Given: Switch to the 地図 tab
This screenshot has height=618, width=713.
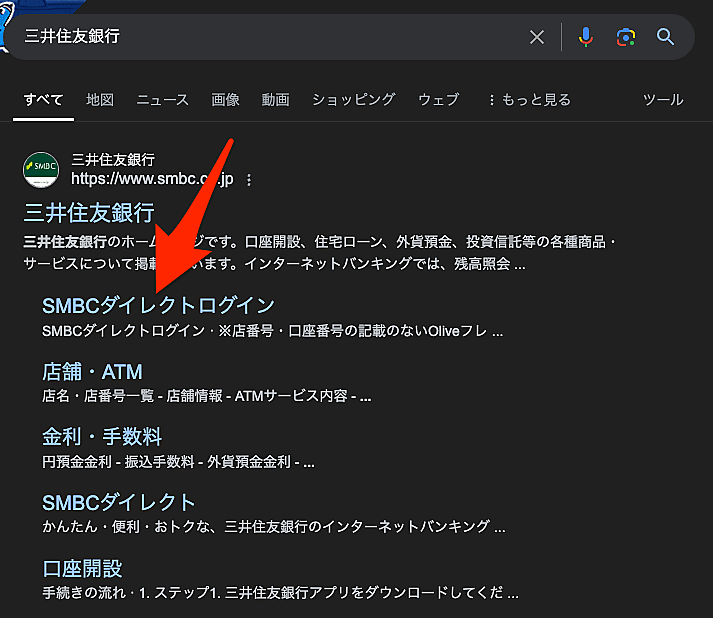Looking at the screenshot, I should tap(100, 99).
